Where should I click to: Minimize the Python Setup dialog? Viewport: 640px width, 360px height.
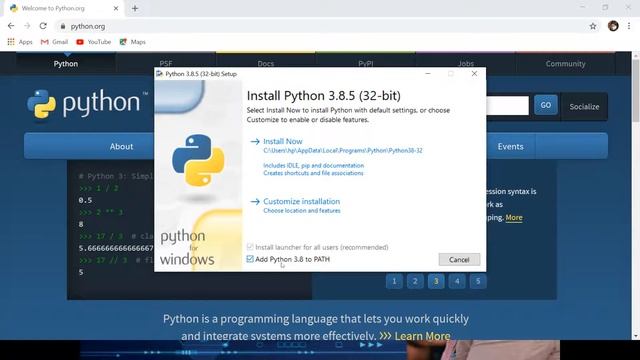click(428, 73)
